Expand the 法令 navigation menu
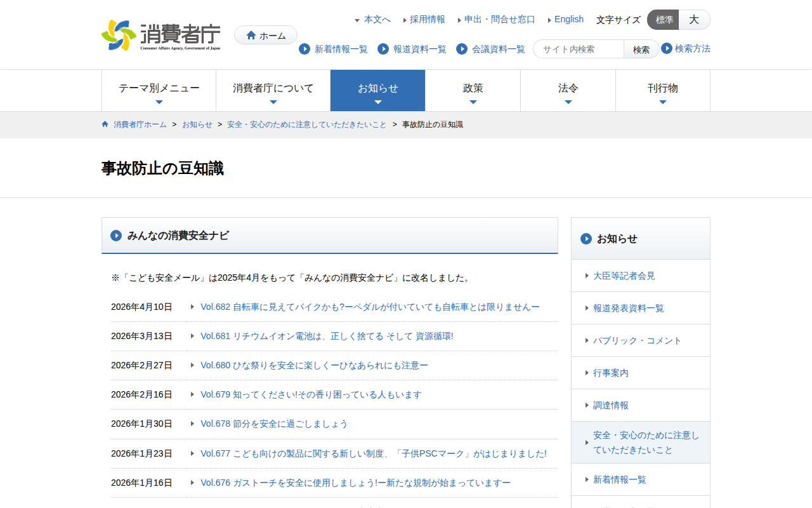Screen dimensions: 812x508 568,91
